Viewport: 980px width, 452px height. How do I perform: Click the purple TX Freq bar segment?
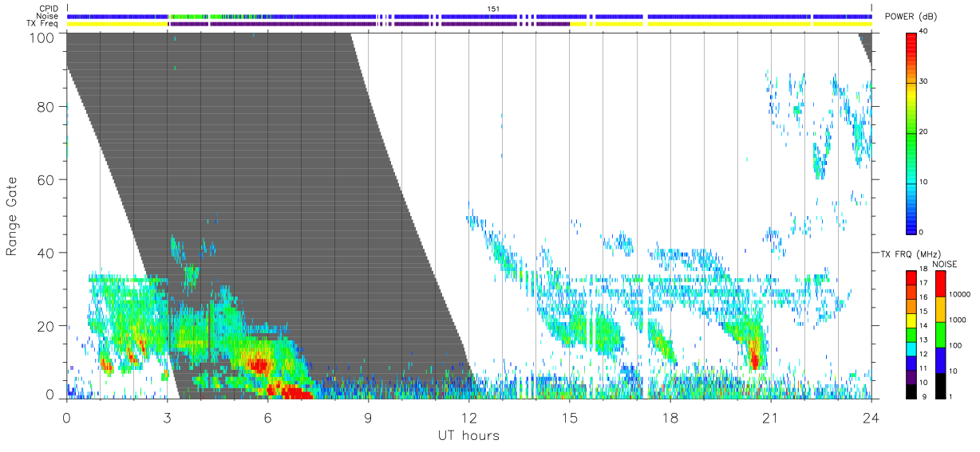tap(369, 24)
